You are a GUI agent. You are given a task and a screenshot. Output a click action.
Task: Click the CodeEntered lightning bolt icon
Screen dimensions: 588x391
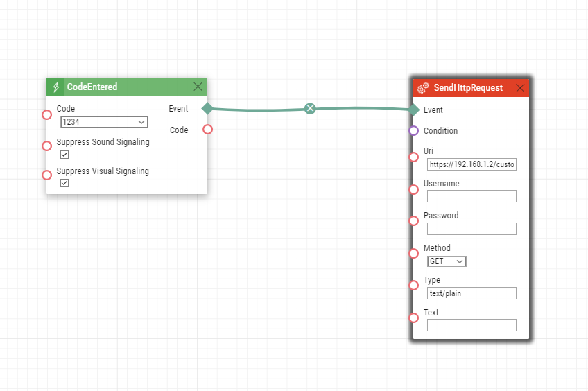click(x=57, y=87)
